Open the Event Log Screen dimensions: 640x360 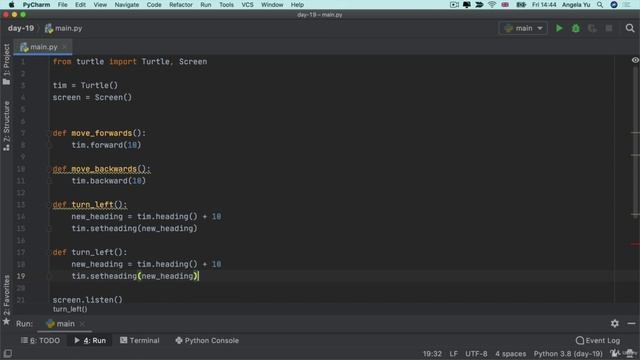pyautogui.click(x=598, y=340)
